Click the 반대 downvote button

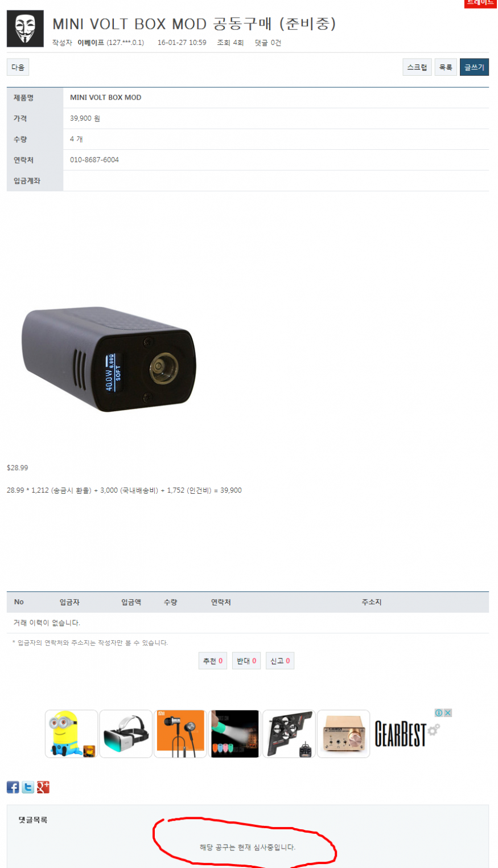click(246, 661)
